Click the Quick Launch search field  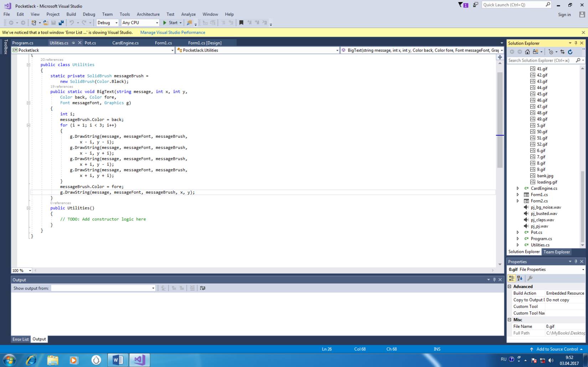(x=513, y=5)
